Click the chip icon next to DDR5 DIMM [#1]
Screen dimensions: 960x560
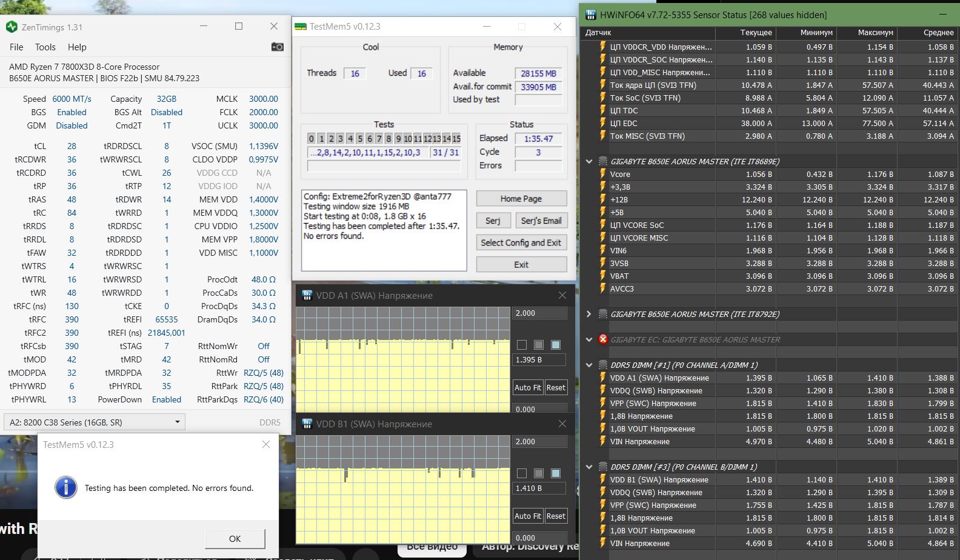click(602, 365)
